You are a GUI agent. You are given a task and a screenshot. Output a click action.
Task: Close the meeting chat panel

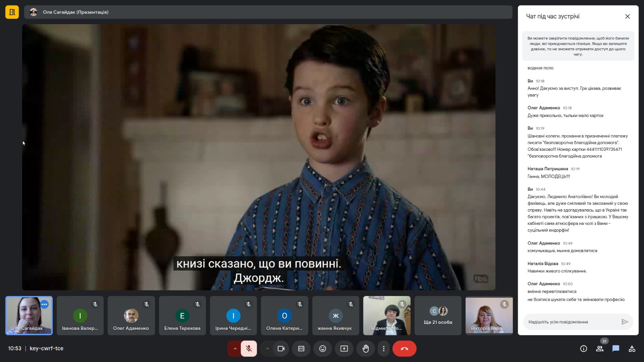pyautogui.click(x=627, y=16)
